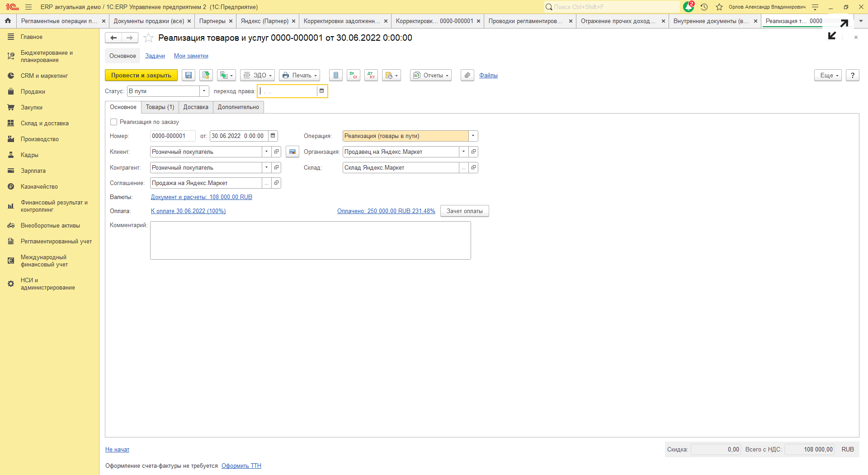
Task: Click the post document icon
Action: click(206, 76)
